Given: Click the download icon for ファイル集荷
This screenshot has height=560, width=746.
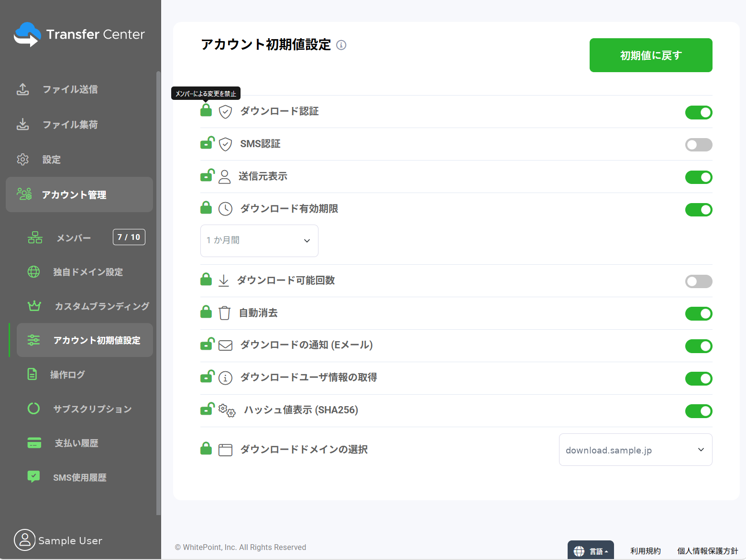Looking at the screenshot, I should [x=23, y=124].
